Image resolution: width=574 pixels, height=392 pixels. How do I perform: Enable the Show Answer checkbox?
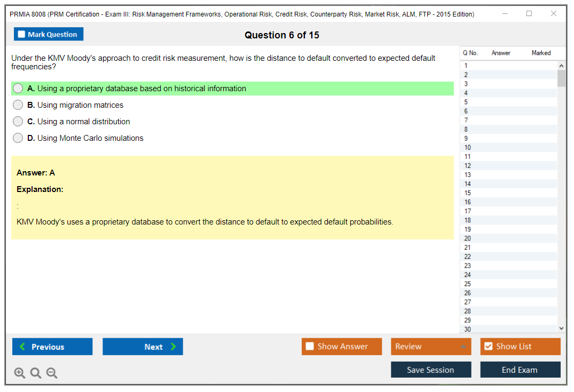coord(310,347)
